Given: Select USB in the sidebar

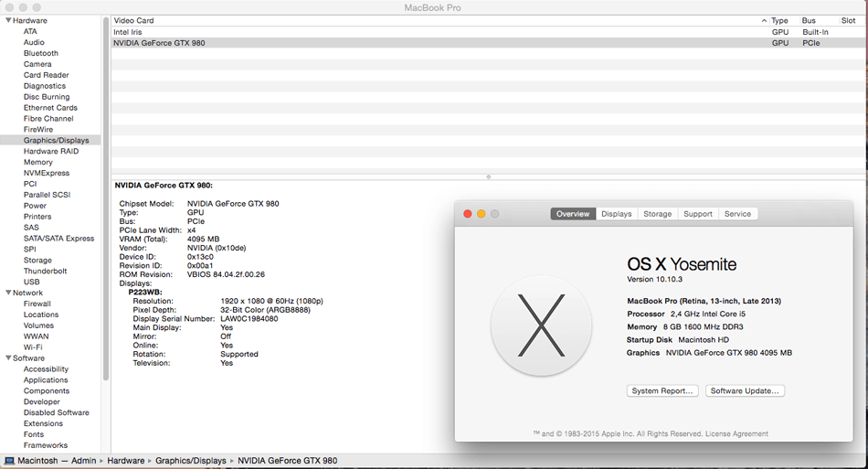Looking at the screenshot, I should (x=32, y=282).
